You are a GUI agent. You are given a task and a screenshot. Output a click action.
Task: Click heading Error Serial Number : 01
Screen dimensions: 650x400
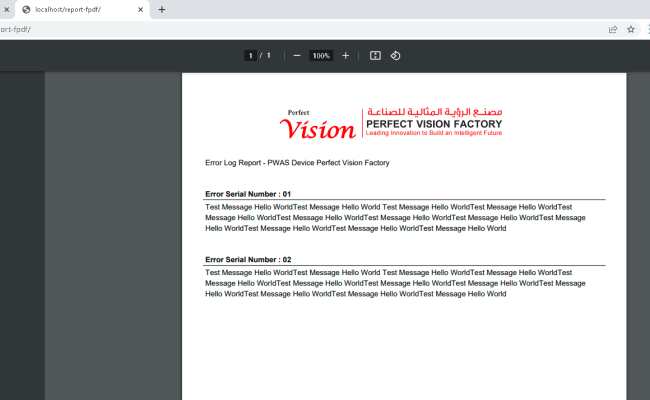pyautogui.click(x=248, y=194)
